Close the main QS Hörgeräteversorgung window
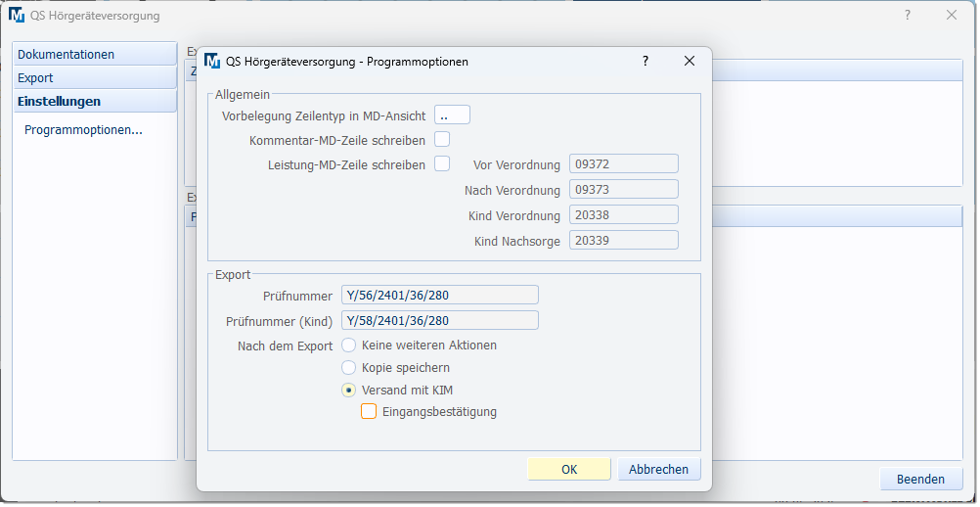Screen dimensions: 980x507 pyautogui.click(x=952, y=15)
